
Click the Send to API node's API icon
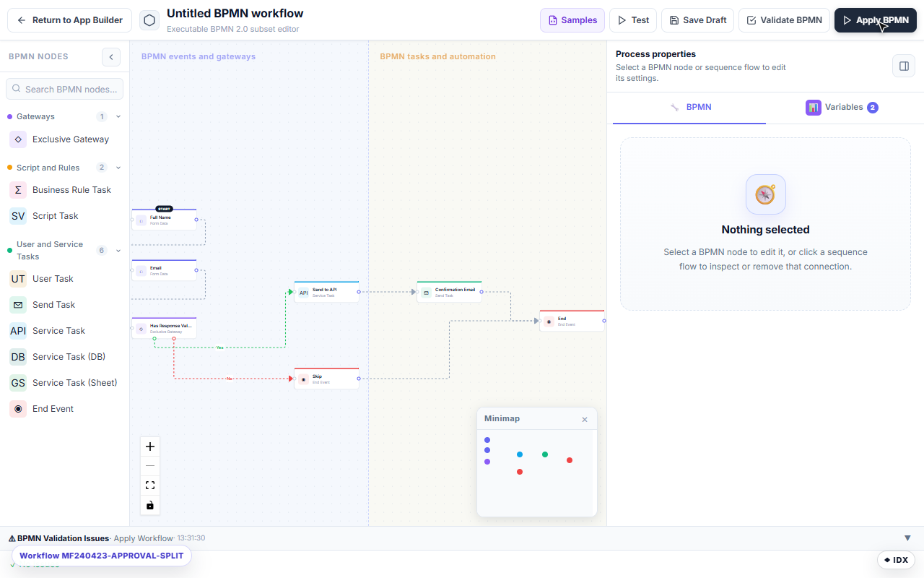click(x=304, y=293)
